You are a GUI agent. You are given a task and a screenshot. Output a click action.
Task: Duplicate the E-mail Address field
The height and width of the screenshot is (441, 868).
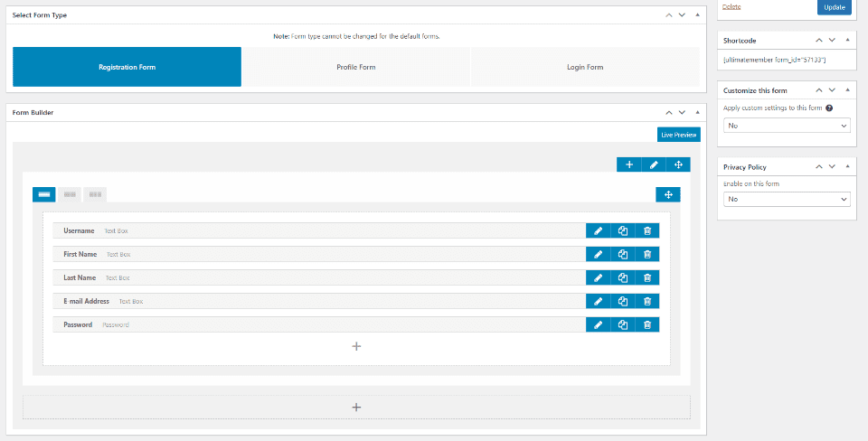(623, 302)
